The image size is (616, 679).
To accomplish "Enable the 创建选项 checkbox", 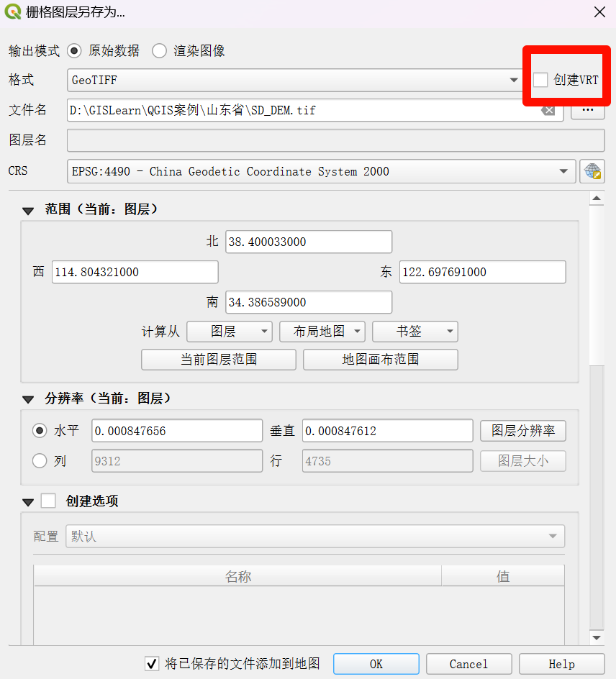I will [x=48, y=501].
